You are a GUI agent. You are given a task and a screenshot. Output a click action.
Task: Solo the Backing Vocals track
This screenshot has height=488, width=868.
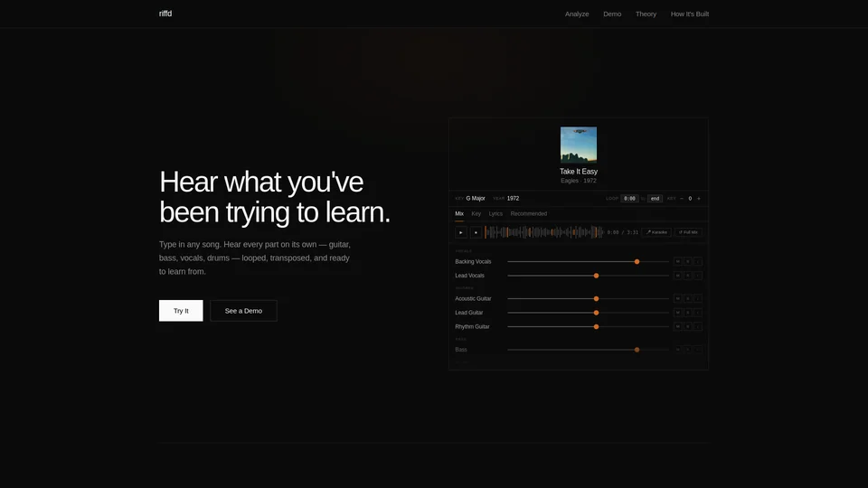coord(688,262)
